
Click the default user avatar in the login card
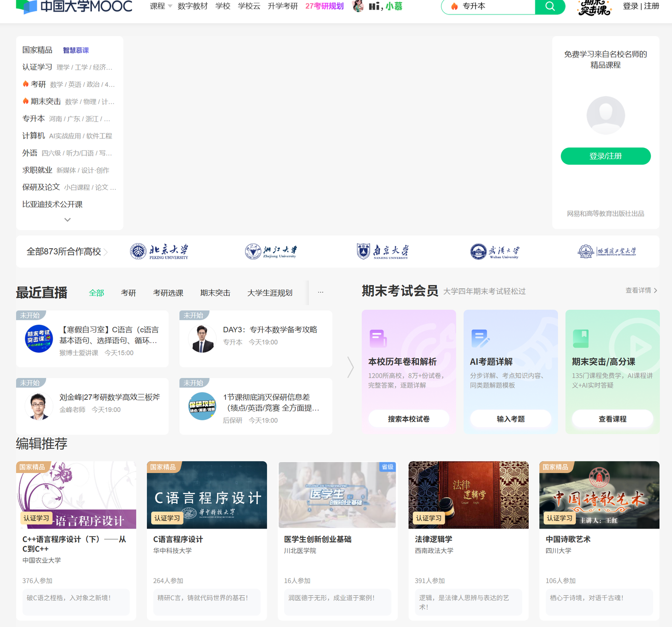(x=606, y=115)
